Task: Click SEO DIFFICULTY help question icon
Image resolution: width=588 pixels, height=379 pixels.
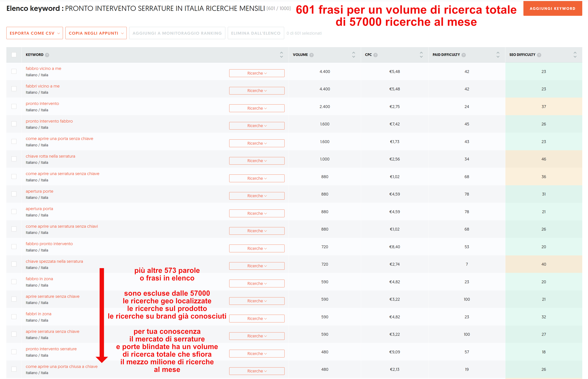Action: [x=539, y=55]
